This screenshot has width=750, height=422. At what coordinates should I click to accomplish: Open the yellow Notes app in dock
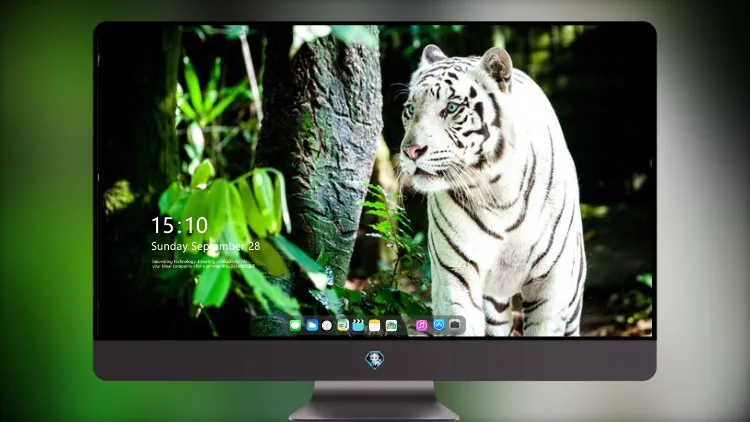pyautogui.click(x=375, y=326)
